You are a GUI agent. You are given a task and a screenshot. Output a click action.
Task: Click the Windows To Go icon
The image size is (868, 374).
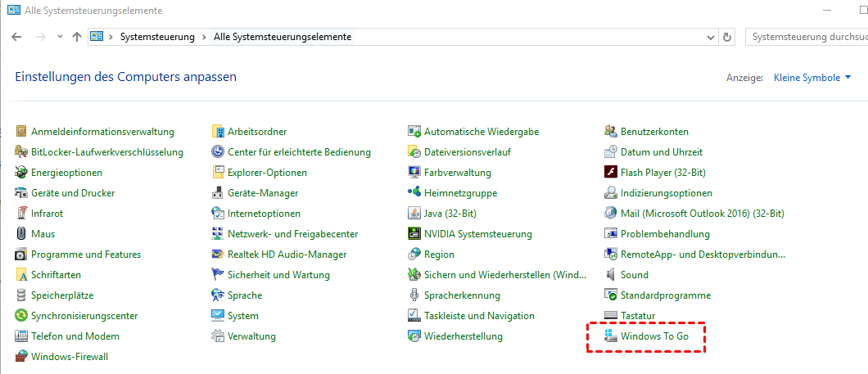click(x=611, y=336)
